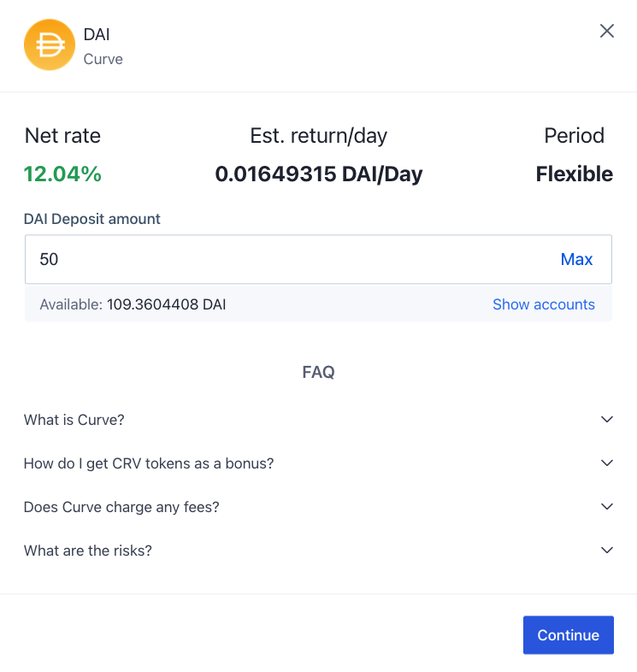The width and height of the screenshot is (637, 672).
Task: Open the Show accounts link
Action: [543, 304]
